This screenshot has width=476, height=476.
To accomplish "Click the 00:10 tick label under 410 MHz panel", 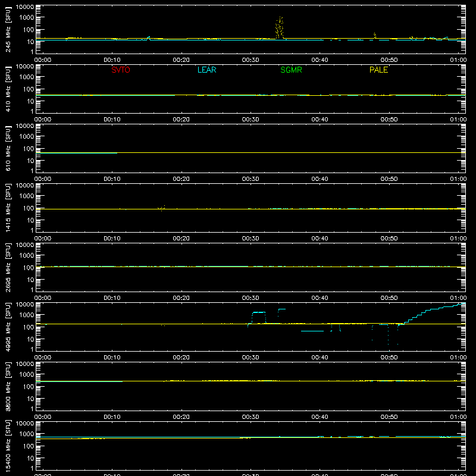I will click(112, 120).
